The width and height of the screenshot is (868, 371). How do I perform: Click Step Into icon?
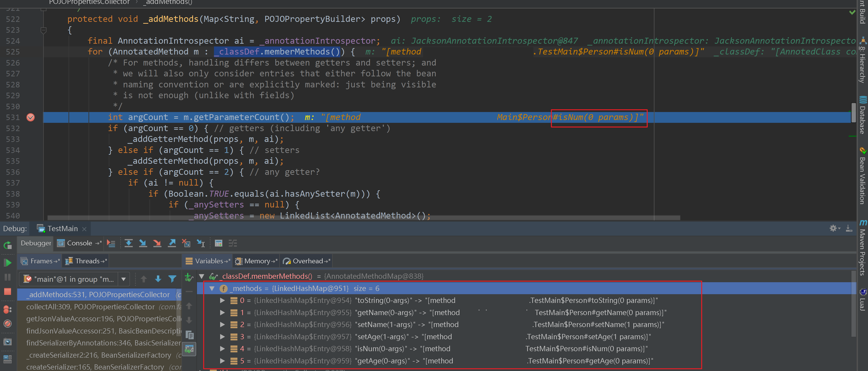click(143, 243)
